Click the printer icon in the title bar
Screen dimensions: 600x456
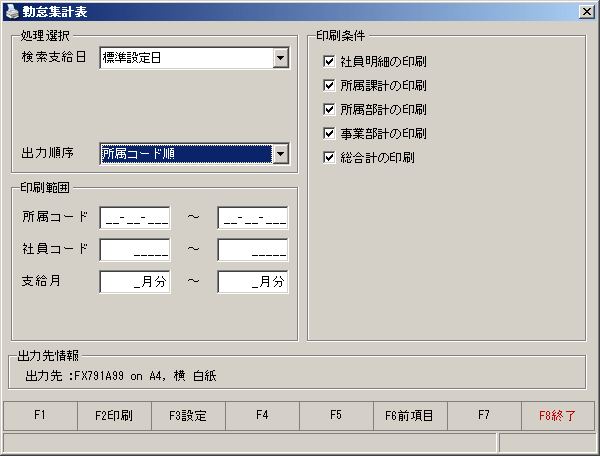(11, 11)
